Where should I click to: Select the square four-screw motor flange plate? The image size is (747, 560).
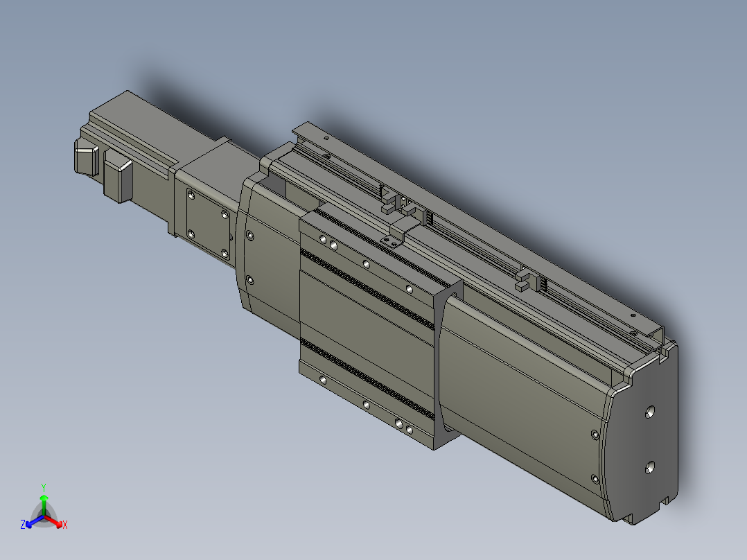click(x=208, y=224)
